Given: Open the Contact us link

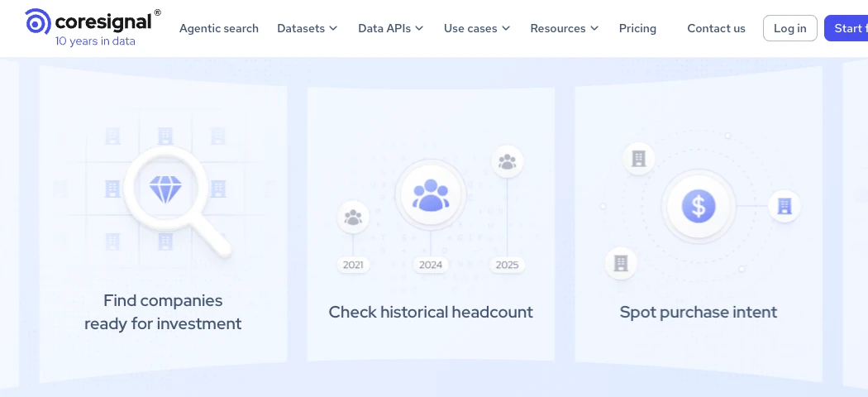Looking at the screenshot, I should point(717,28).
